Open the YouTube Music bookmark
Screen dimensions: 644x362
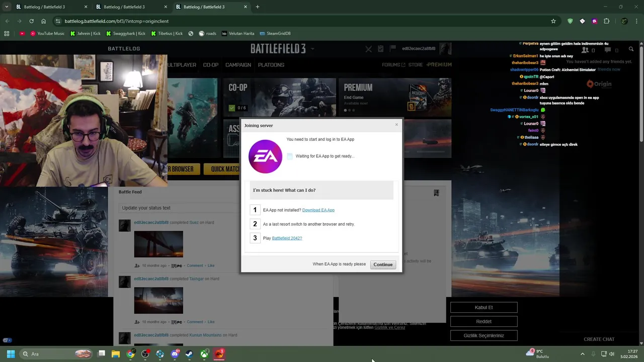click(47, 33)
